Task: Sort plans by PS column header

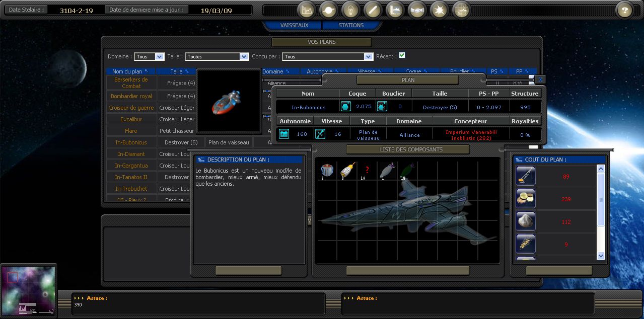Action: click(x=497, y=71)
